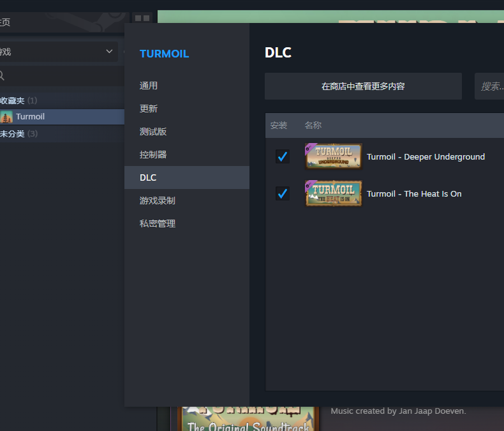The width and height of the screenshot is (504, 431).
Task: Open The Original Soundtrack thumbnail in library
Action: [x=248, y=419]
